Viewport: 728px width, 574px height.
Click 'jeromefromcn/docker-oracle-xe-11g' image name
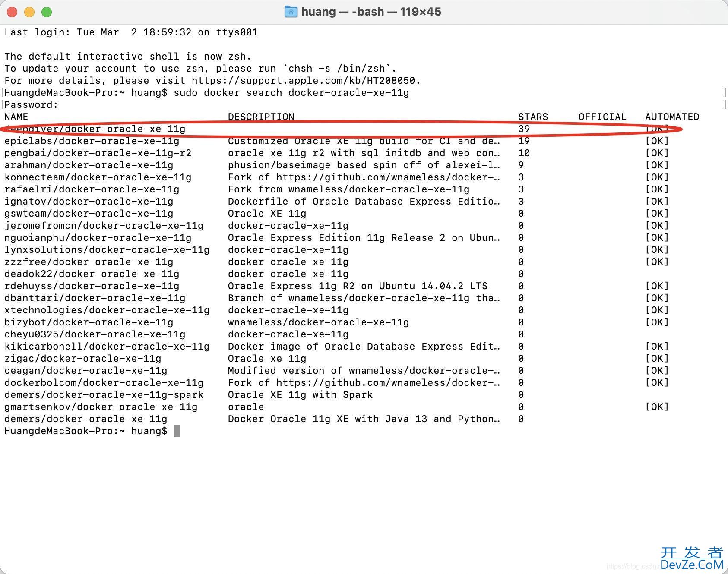pos(104,225)
